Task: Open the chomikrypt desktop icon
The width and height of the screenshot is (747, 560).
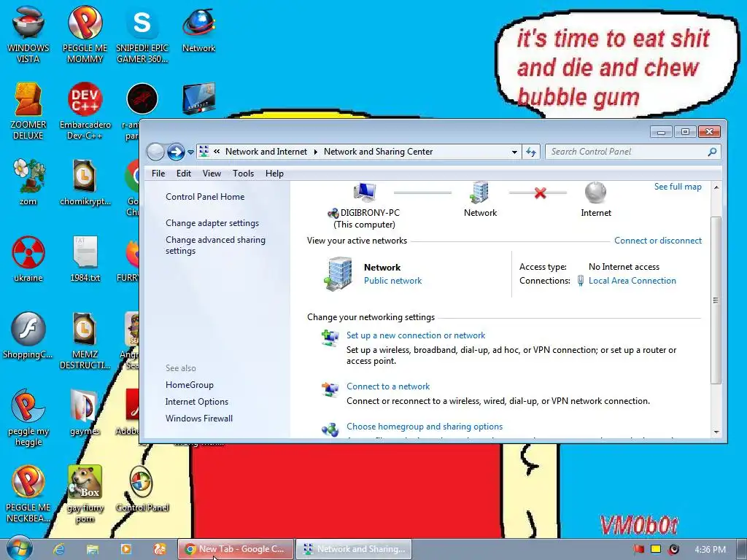Action: pos(85,182)
